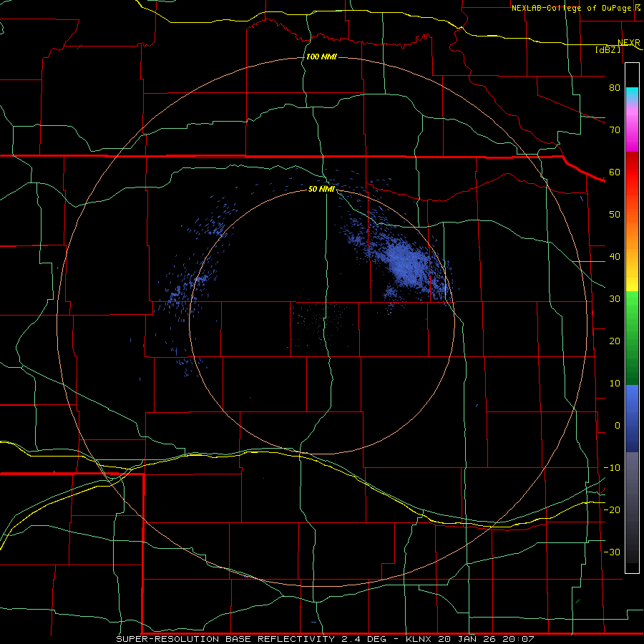This screenshot has width=644, height=644.
Task: Click the 30 dBZ scale value
Action: point(615,298)
